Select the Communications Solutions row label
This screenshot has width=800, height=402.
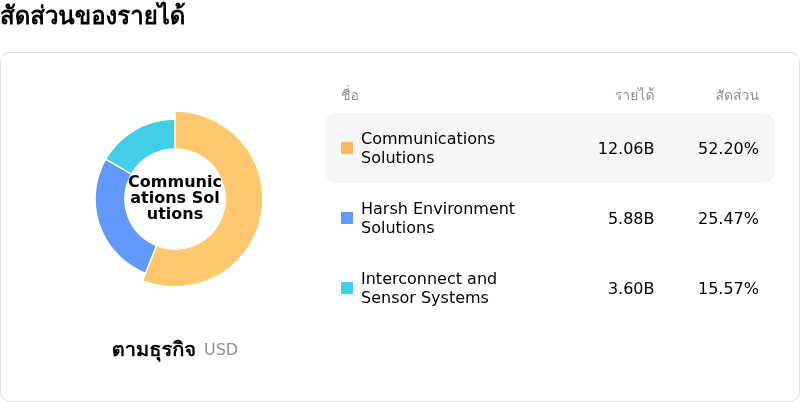pos(427,148)
